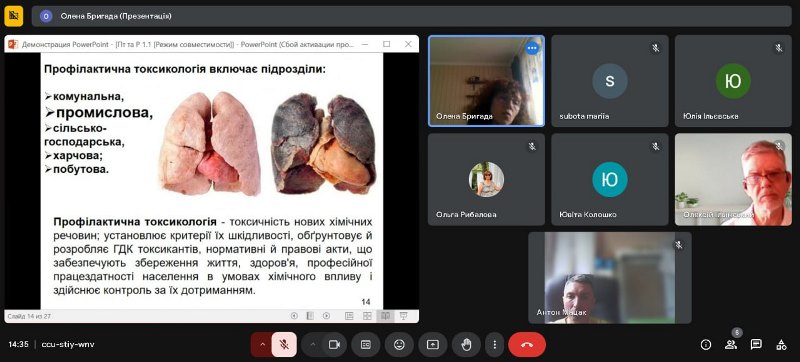Screen dimensions: 800x362
Task: Leave the call with red hang-up button
Action: 527,345
